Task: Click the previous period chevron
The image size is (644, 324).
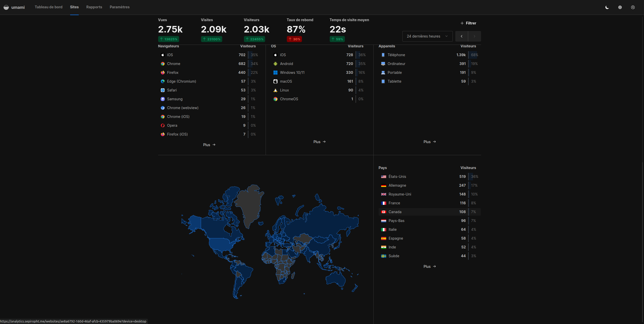Action: (x=462, y=36)
